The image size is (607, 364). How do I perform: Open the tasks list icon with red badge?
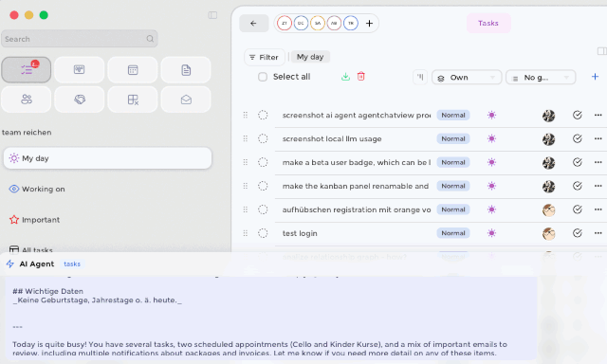[x=27, y=69]
